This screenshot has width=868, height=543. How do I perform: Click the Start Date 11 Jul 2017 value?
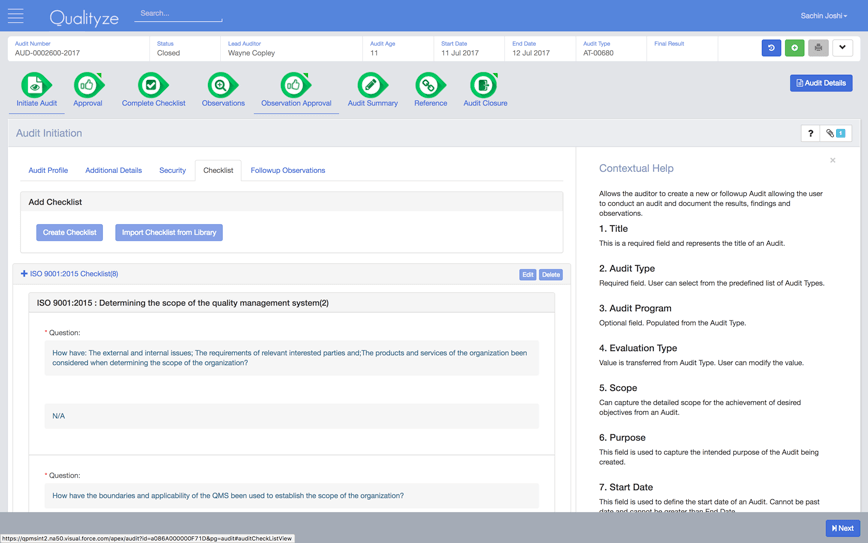tap(459, 53)
